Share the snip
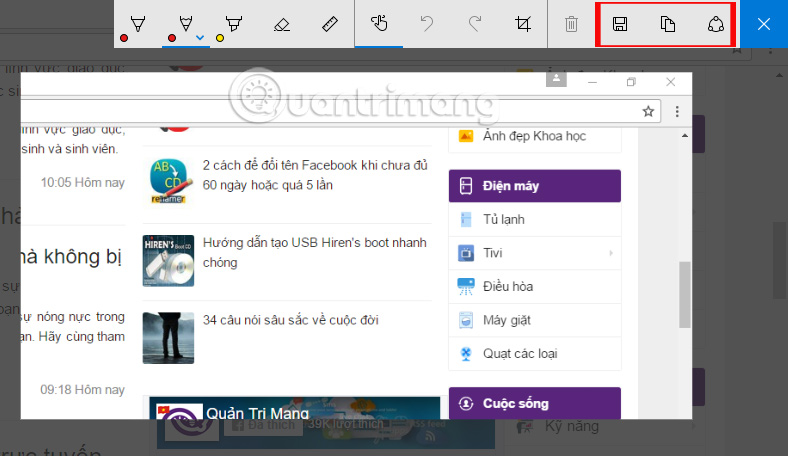Viewport: 788px width, 456px height. pos(716,24)
